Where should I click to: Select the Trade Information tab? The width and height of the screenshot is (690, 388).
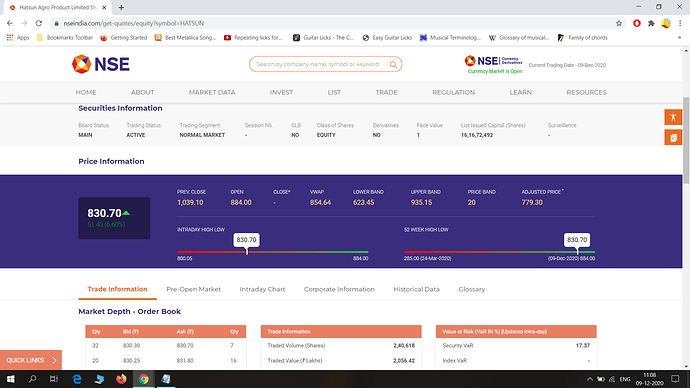click(x=117, y=289)
